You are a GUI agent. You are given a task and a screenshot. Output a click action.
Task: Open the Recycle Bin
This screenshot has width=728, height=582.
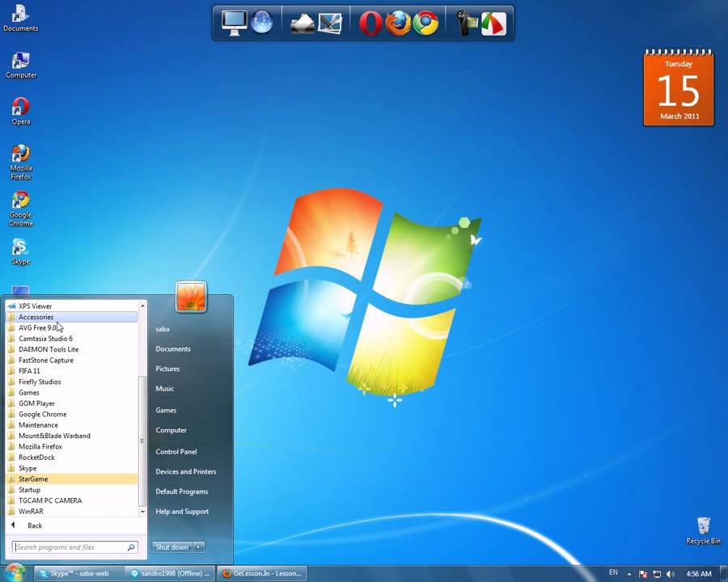point(703,531)
